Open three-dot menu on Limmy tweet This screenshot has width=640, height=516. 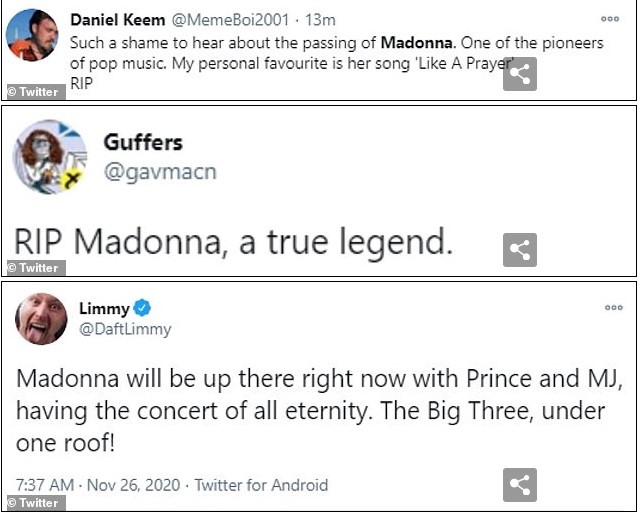(x=613, y=307)
